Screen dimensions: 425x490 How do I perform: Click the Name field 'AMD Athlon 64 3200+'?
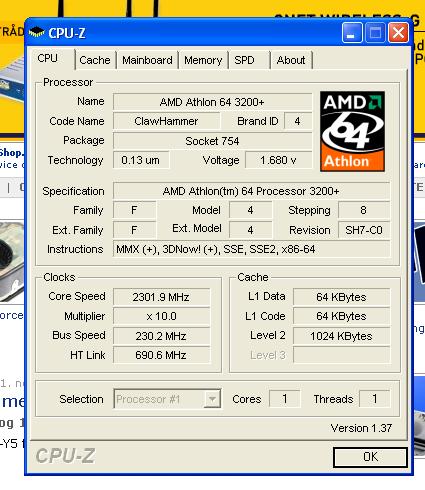click(x=212, y=102)
